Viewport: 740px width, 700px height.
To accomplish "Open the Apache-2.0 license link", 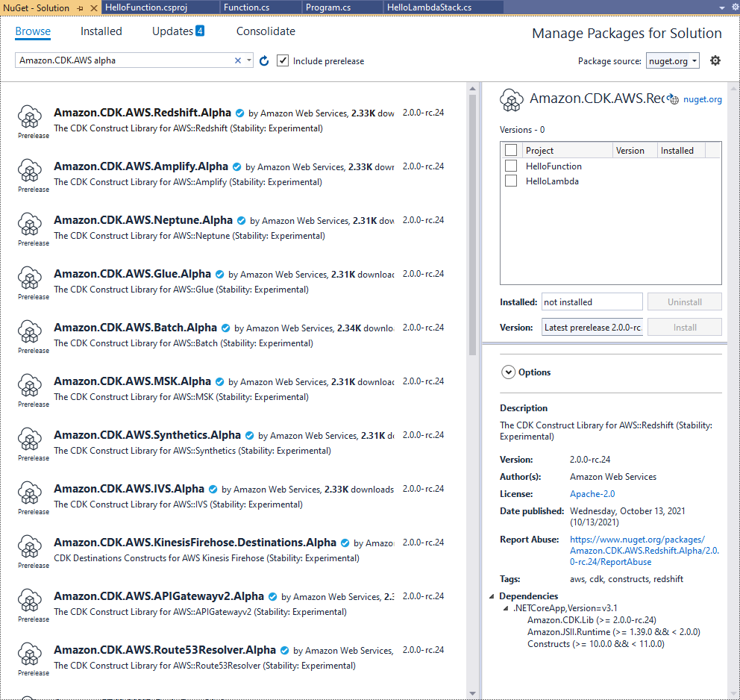I will click(592, 493).
